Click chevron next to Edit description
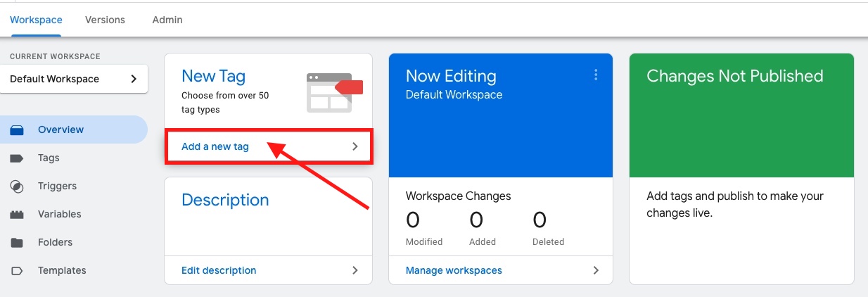 click(x=355, y=270)
